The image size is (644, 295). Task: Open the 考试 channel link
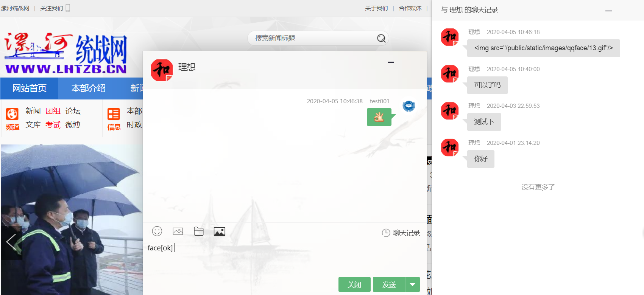click(53, 125)
